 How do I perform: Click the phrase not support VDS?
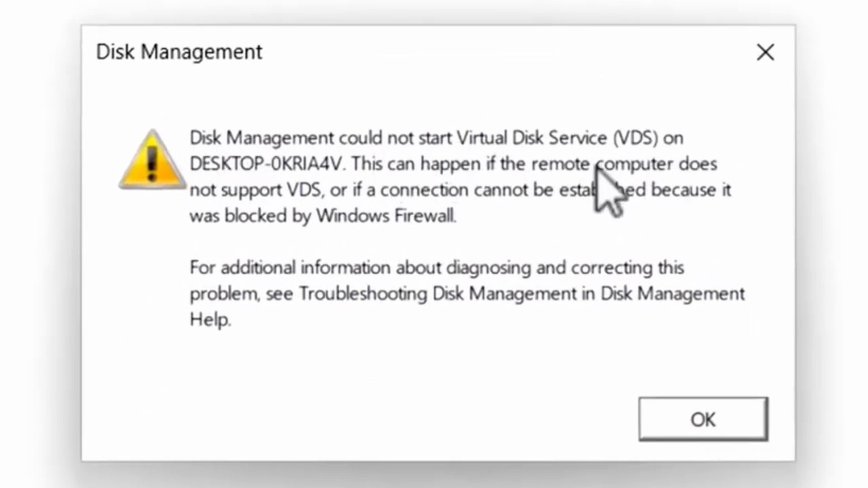pos(255,190)
